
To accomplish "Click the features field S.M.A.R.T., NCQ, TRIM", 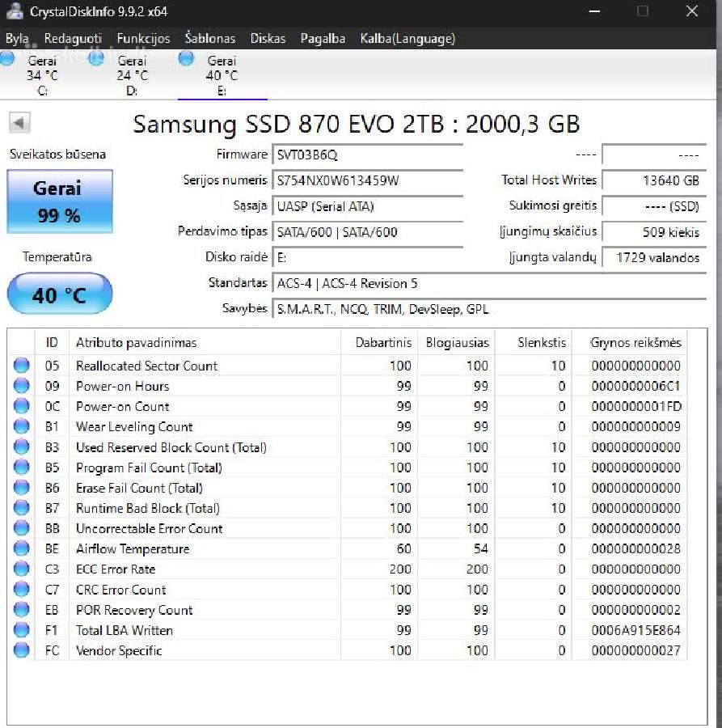I will pyautogui.click(x=489, y=309).
